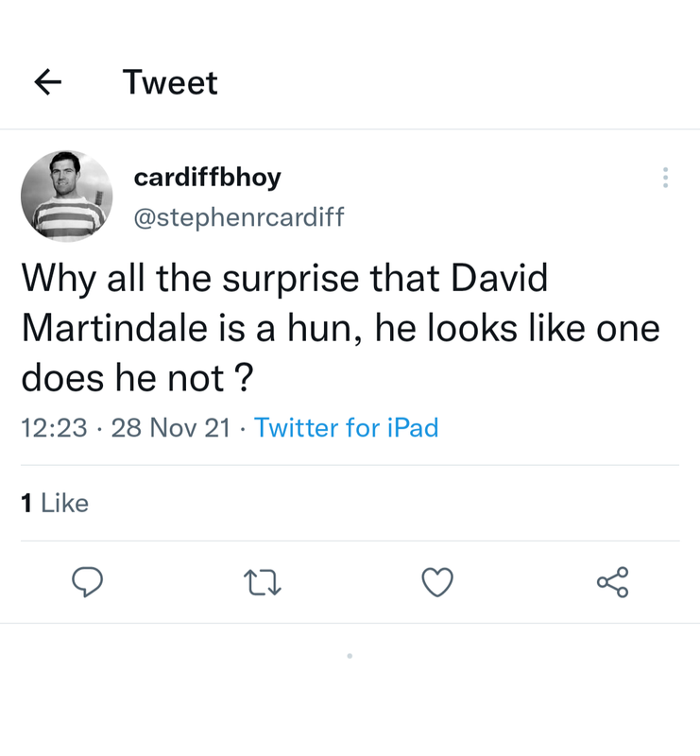
Task: Click the word Like beside the count
Action: 64,503
